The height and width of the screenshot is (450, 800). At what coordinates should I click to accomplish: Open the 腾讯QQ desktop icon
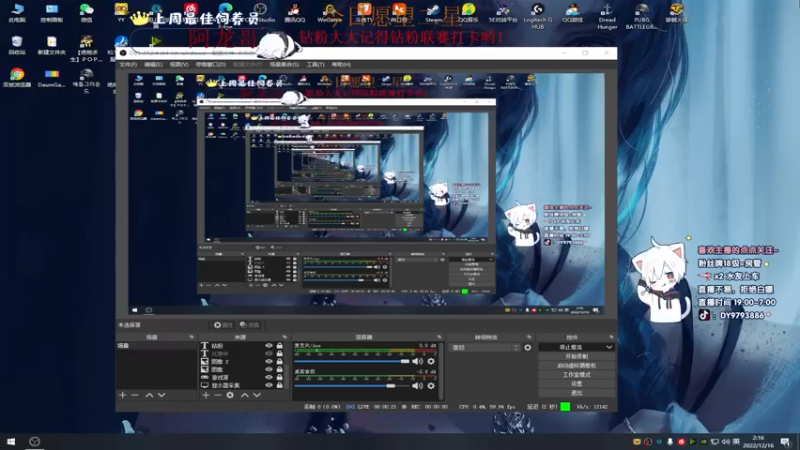294,13
